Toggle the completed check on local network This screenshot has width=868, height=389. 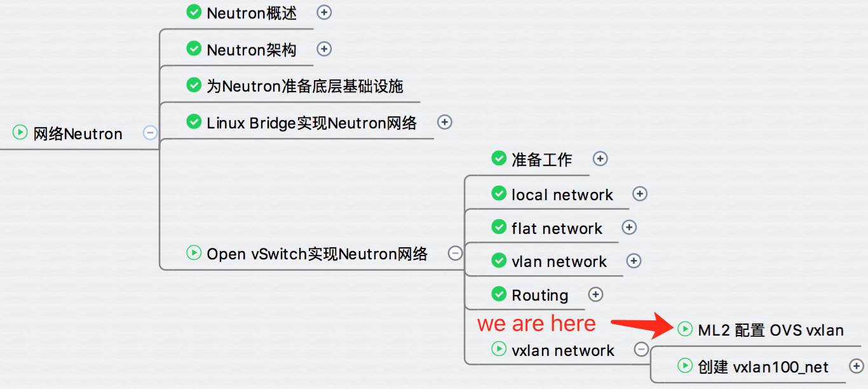click(x=498, y=193)
